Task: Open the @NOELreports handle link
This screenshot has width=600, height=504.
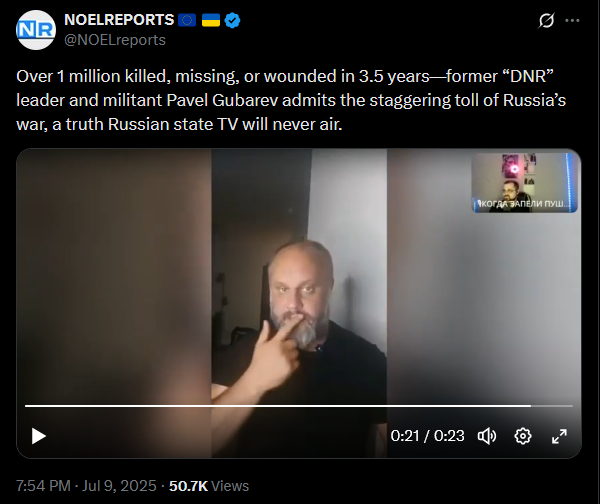Action: tap(115, 40)
